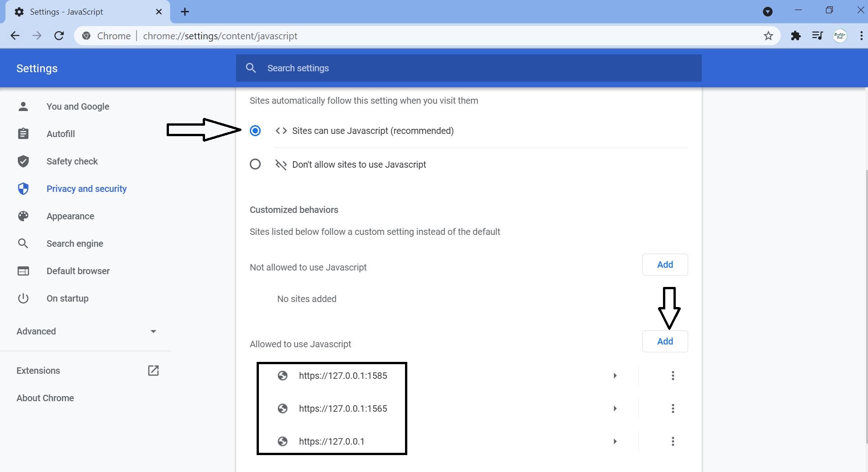868x472 pixels.
Task: Close the Settings - JavaScript tab
Action: tap(159, 12)
